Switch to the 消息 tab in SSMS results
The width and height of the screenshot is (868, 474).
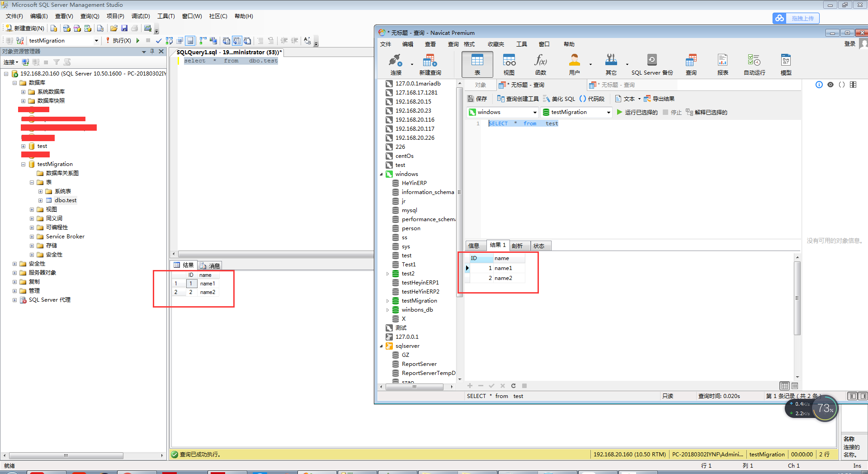point(210,265)
